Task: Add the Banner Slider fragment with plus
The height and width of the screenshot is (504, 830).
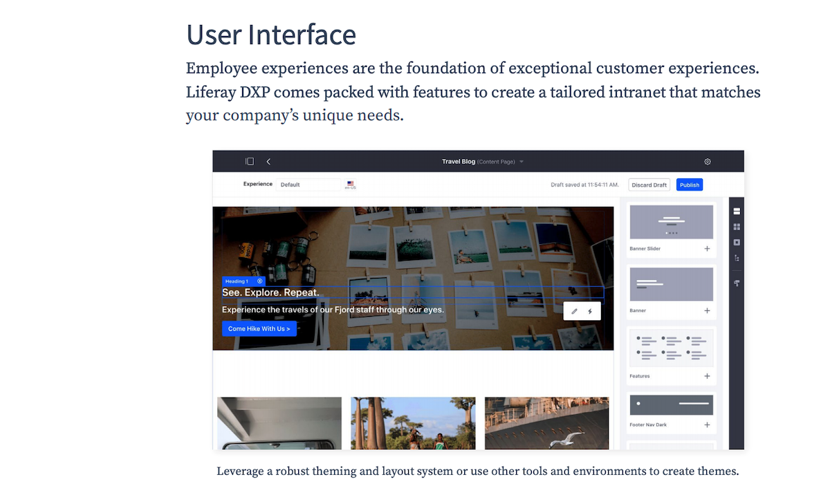Action: (x=707, y=249)
